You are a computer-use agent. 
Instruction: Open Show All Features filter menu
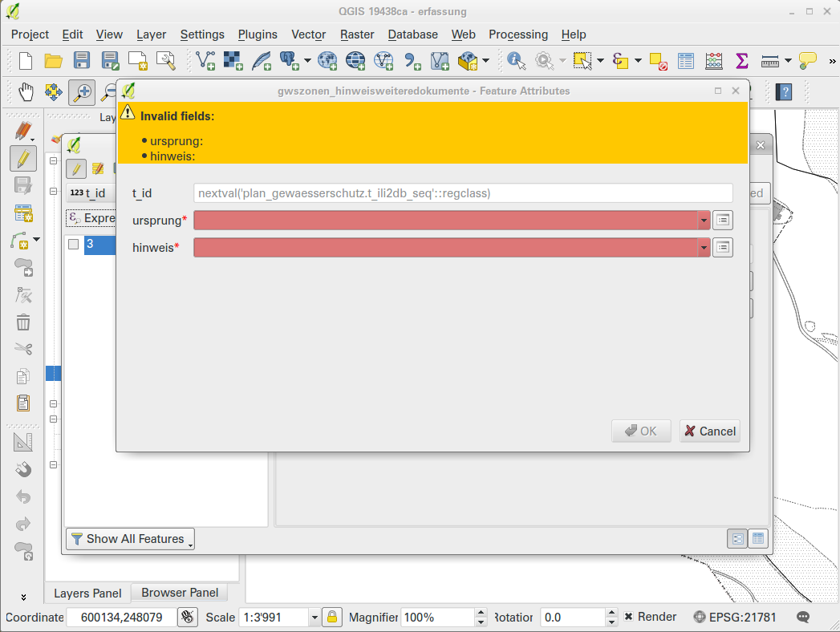[130, 539]
